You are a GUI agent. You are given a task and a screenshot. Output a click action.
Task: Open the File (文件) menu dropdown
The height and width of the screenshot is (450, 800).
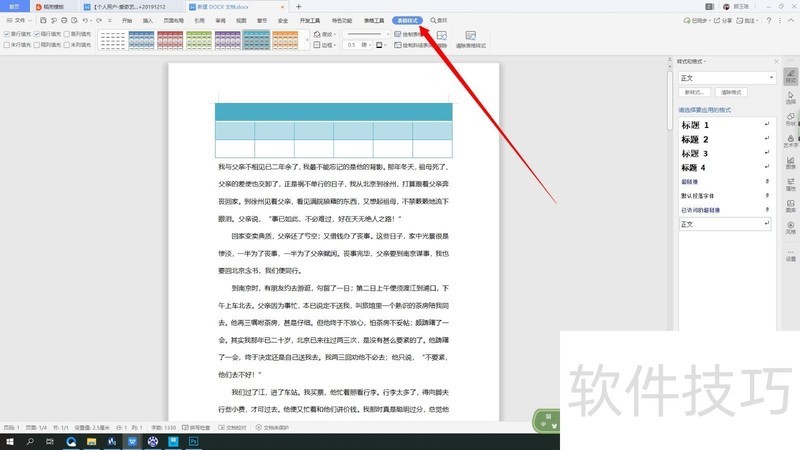click(19, 20)
